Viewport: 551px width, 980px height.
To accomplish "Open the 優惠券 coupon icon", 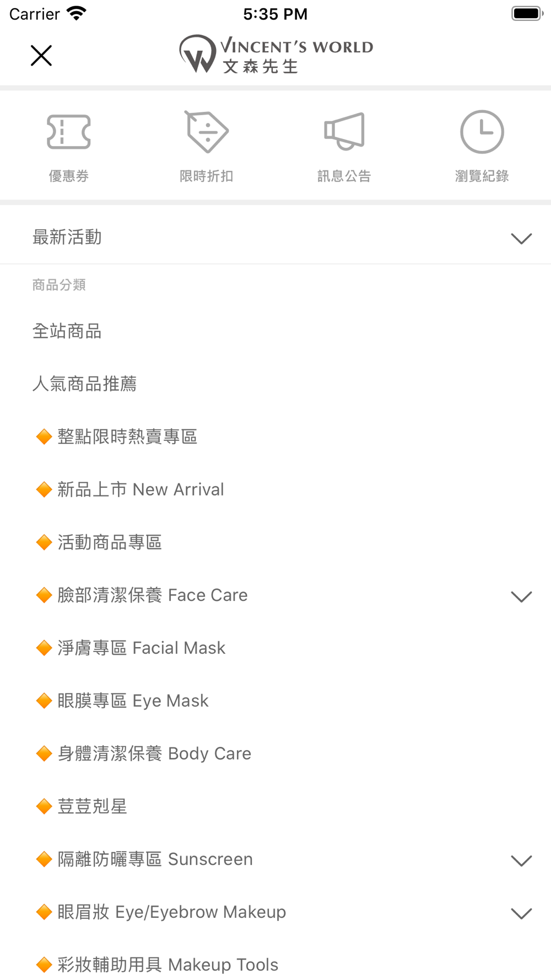I will (x=69, y=146).
